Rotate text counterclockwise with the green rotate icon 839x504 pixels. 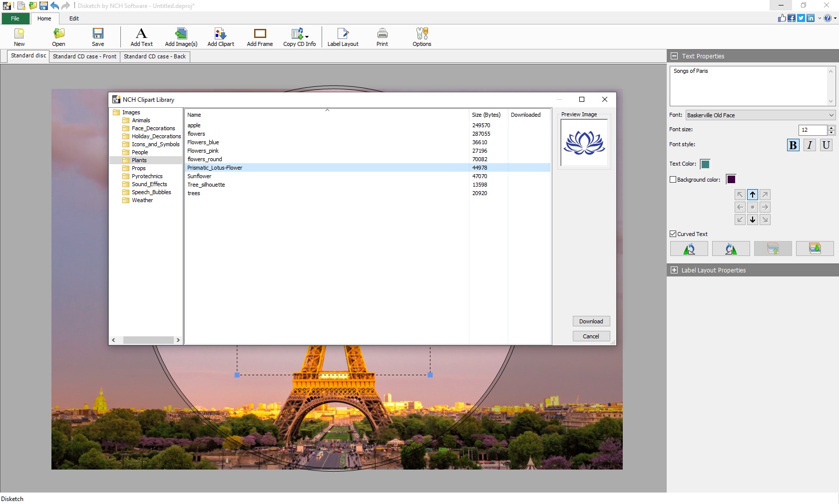(x=731, y=249)
